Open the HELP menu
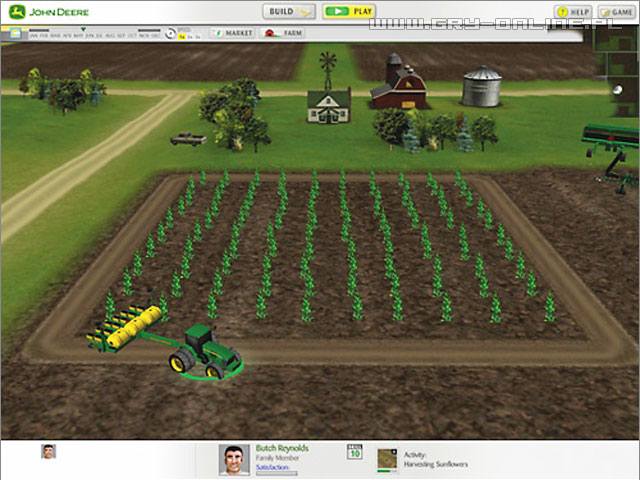The image size is (640, 480). 573,12
